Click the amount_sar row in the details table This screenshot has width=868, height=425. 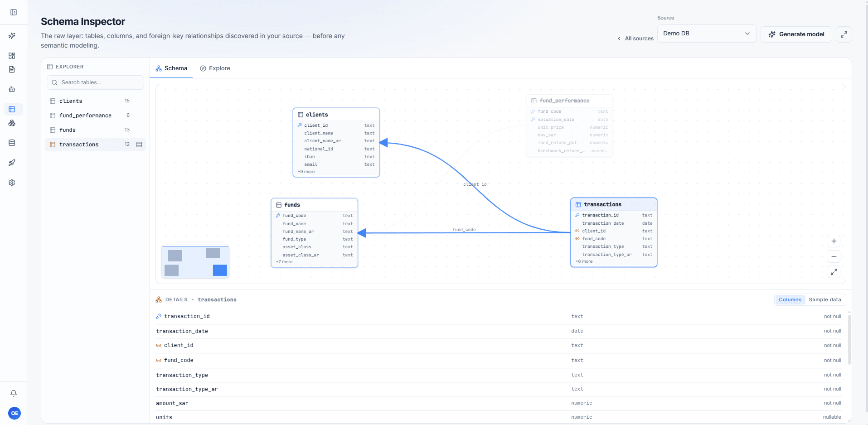[499, 403]
